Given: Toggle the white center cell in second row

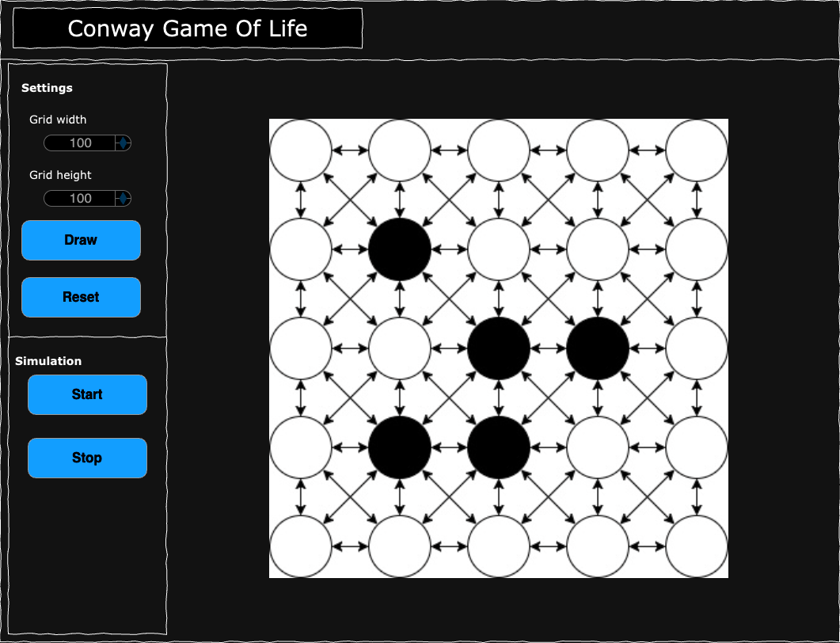Looking at the screenshot, I should (499, 249).
